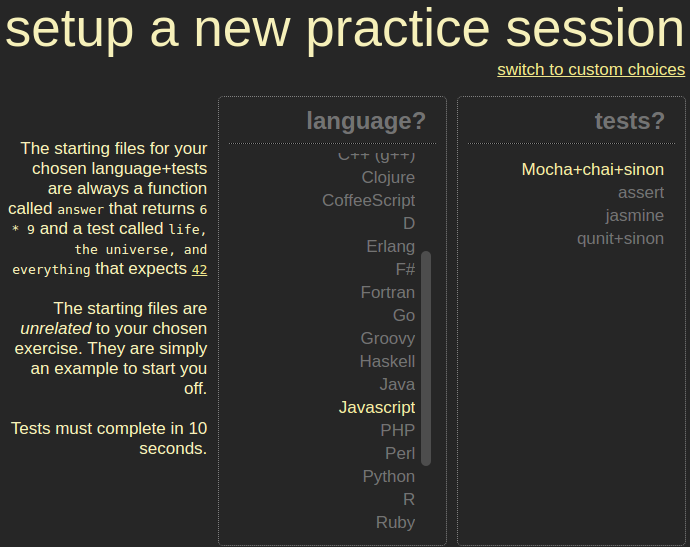Choose Fortran from the language list
This screenshot has width=690, height=547.
(x=387, y=292)
